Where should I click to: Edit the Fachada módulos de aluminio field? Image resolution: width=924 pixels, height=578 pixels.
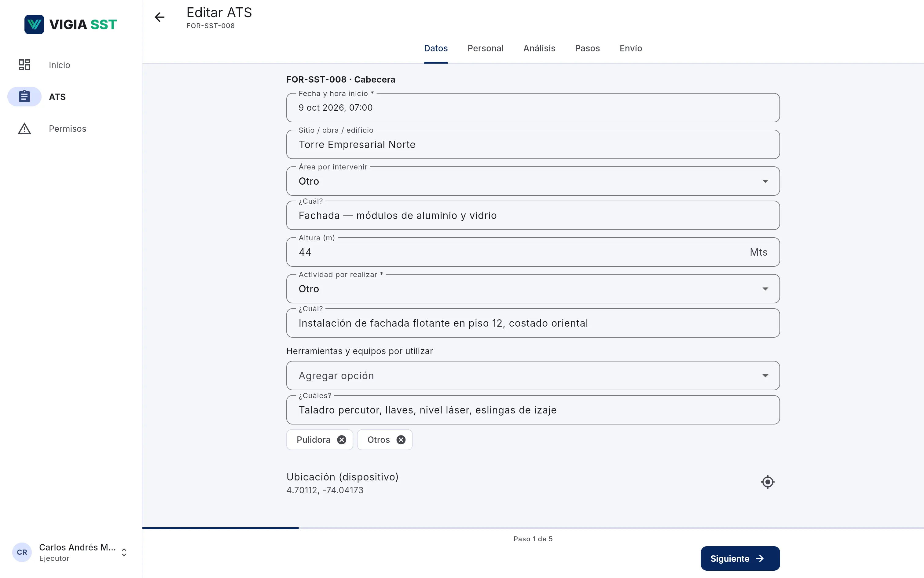(533, 216)
